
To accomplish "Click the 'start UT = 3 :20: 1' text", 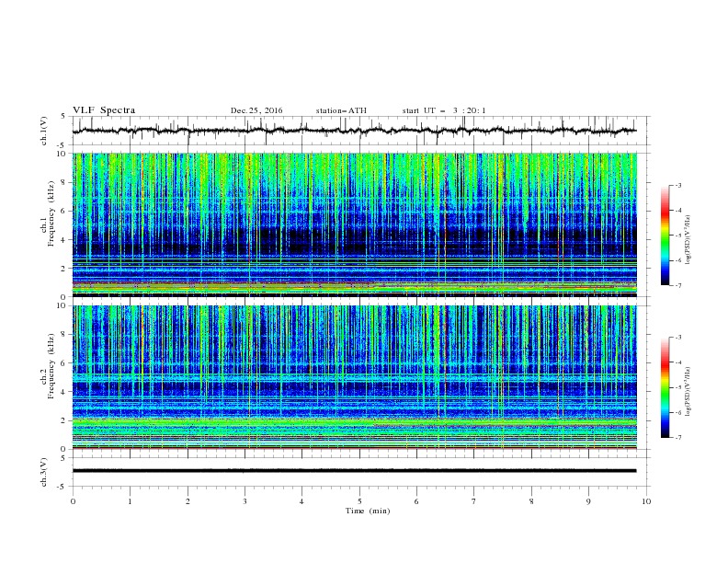I will (x=444, y=110).
